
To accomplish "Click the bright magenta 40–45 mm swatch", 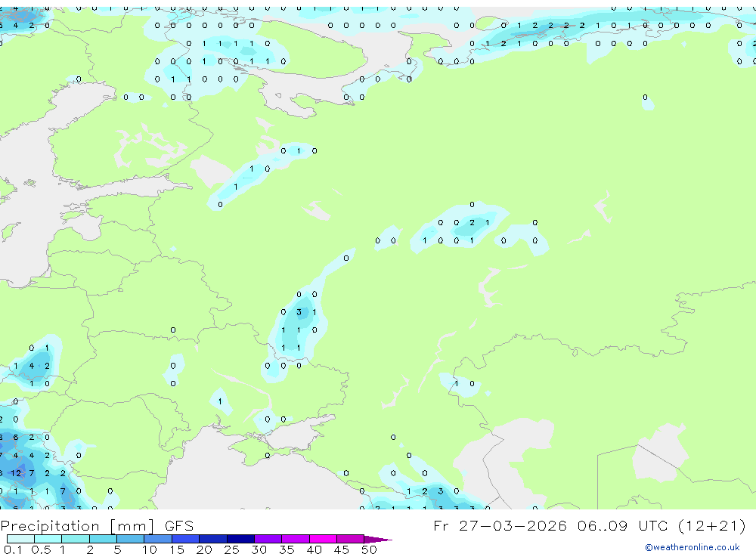I will 323,539.
